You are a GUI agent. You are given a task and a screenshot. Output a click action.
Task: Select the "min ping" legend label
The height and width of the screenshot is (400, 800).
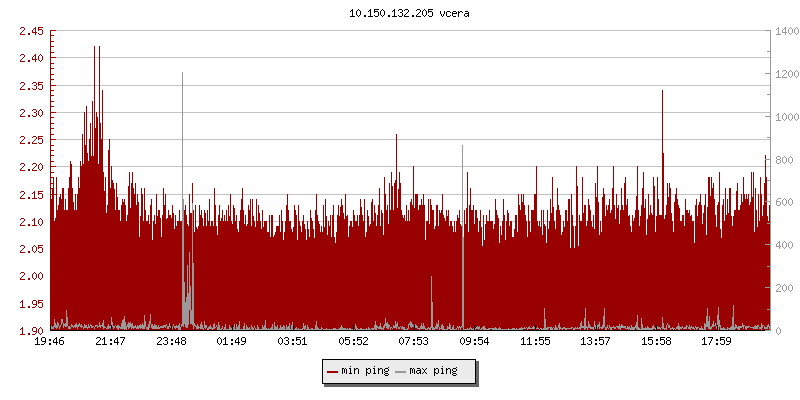[364, 371]
